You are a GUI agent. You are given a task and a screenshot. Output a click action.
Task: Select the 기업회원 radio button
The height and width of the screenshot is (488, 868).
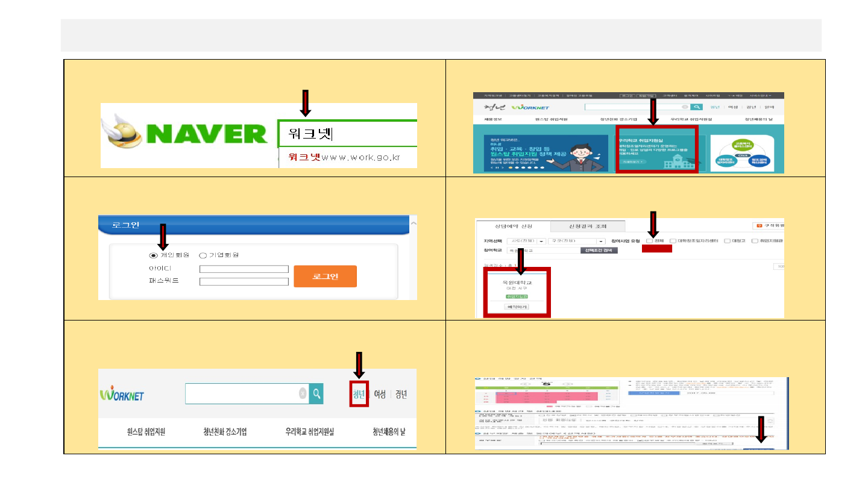tap(203, 255)
